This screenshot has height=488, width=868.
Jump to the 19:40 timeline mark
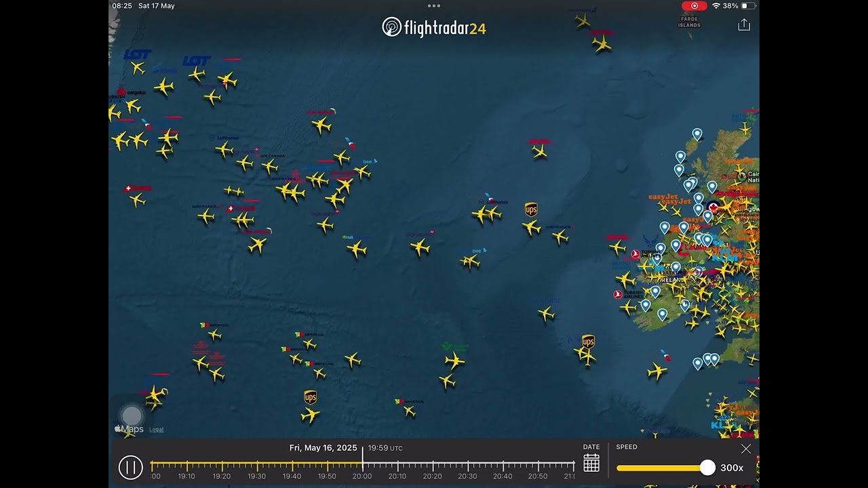click(292, 476)
